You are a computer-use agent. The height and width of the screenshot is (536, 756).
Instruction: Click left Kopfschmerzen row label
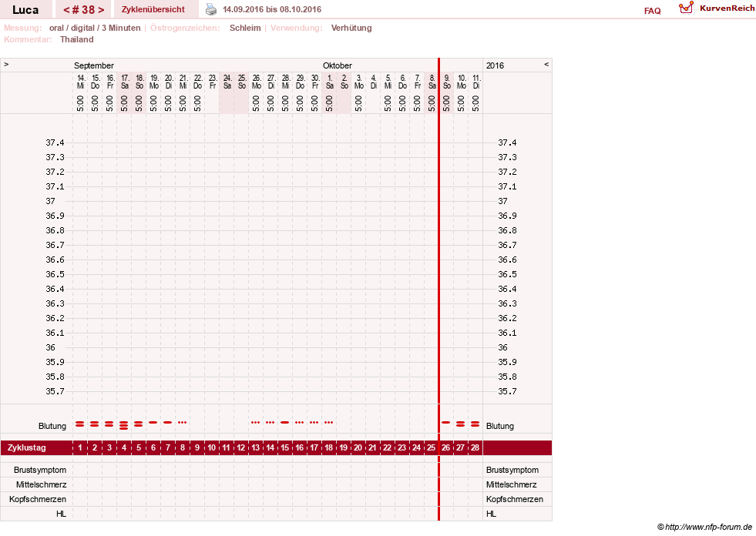[x=38, y=499]
